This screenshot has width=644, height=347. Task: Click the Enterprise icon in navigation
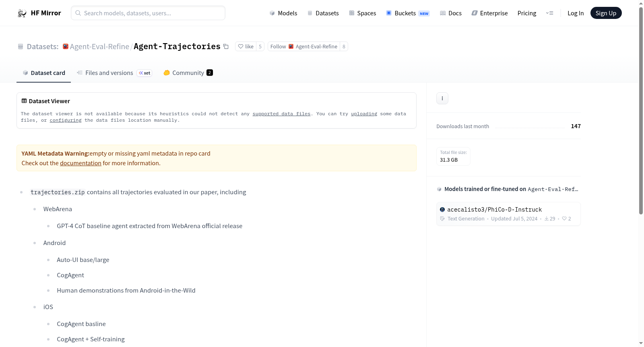pos(475,13)
